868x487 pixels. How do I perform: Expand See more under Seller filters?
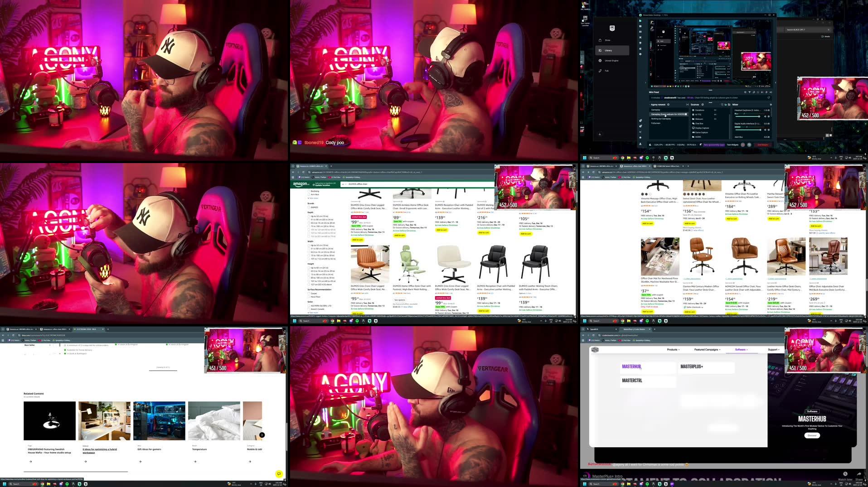[x=312, y=312]
